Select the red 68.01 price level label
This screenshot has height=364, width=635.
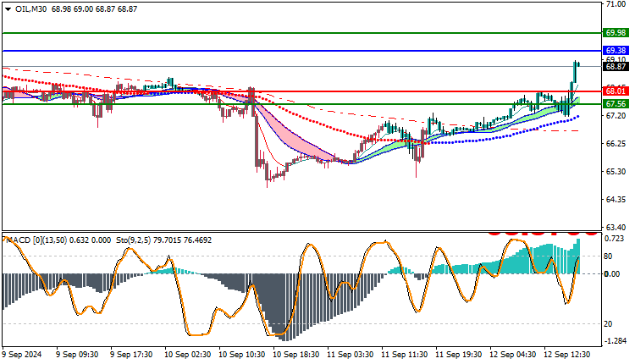pyautogui.click(x=616, y=91)
